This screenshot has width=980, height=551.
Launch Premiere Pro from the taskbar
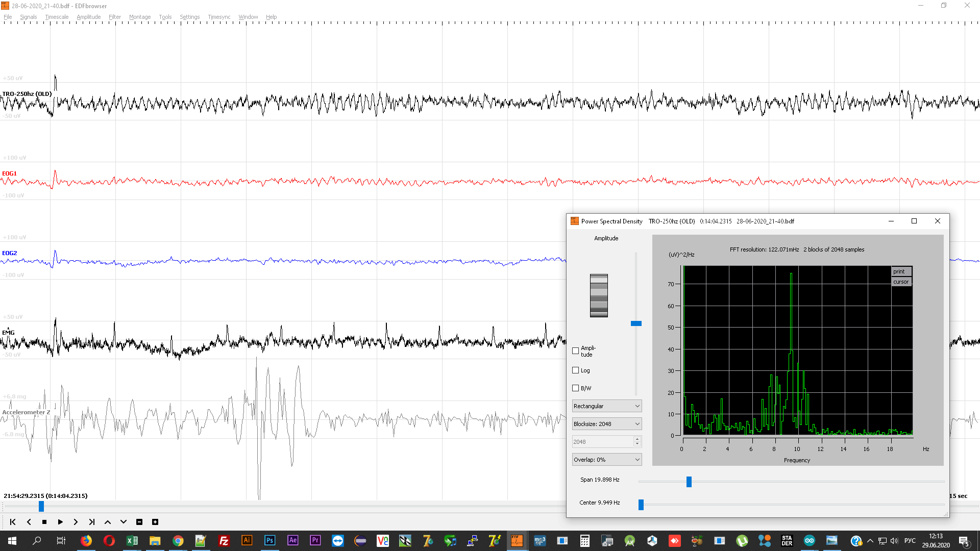pyautogui.click(x=315, y=541)
